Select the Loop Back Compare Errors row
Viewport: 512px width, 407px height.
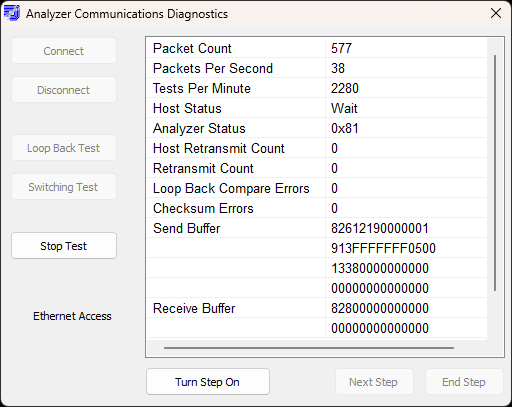pyautogui.click(x=317, y=188)
